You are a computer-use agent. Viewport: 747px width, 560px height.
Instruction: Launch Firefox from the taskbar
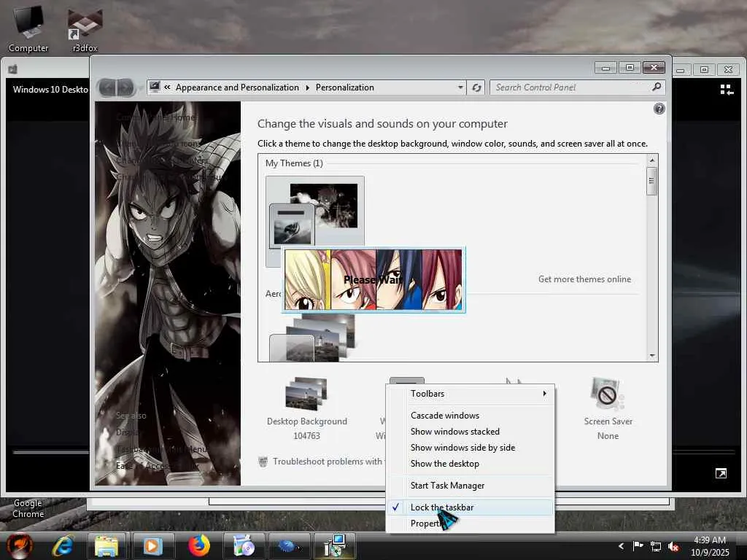pos(198,545)
